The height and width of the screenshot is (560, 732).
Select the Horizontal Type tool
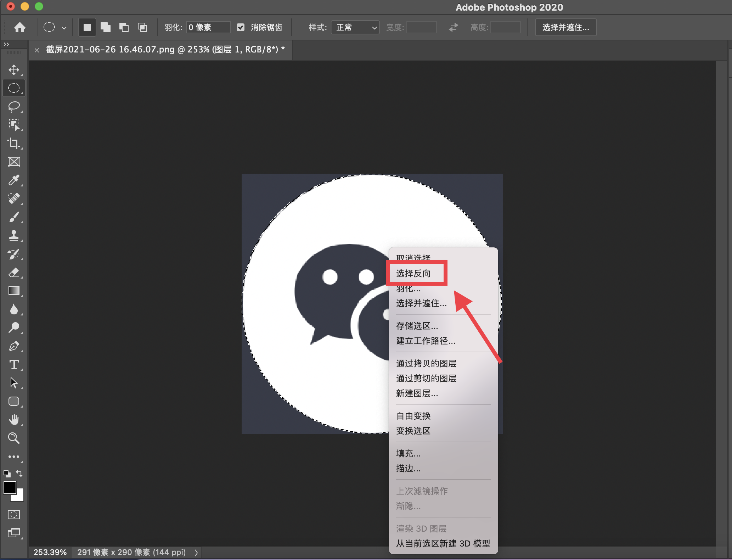coord(14,364)
